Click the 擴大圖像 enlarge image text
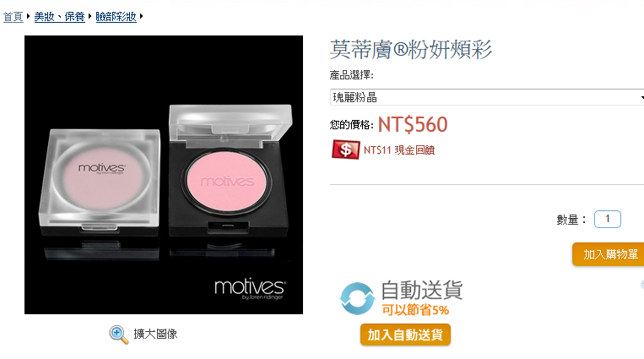The width and height of the screenshot is (644, 359). coord(155,334)
